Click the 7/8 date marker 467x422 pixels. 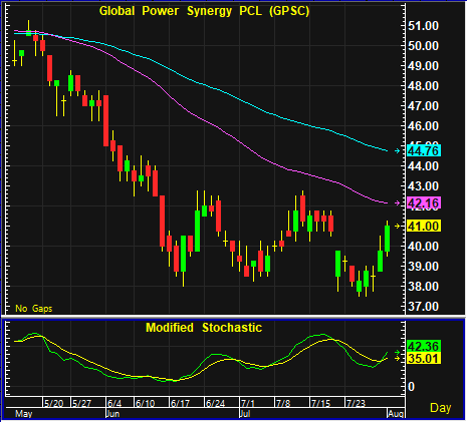click(283, 403)
